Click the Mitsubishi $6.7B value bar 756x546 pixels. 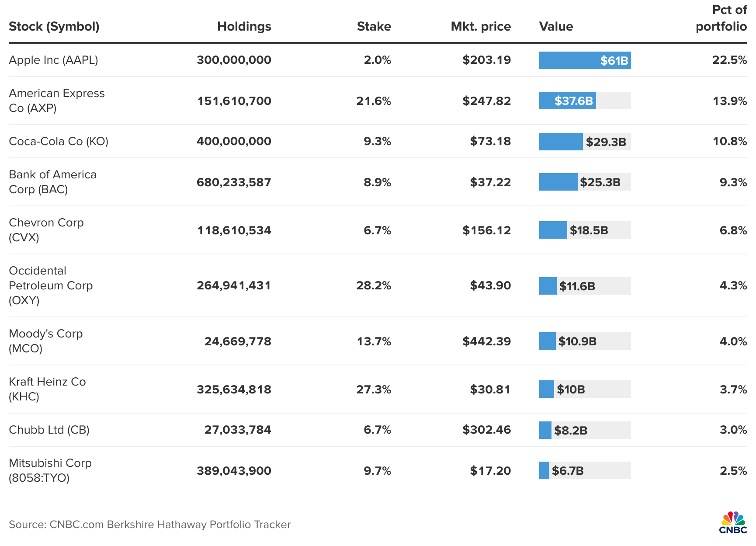[544, 470]
